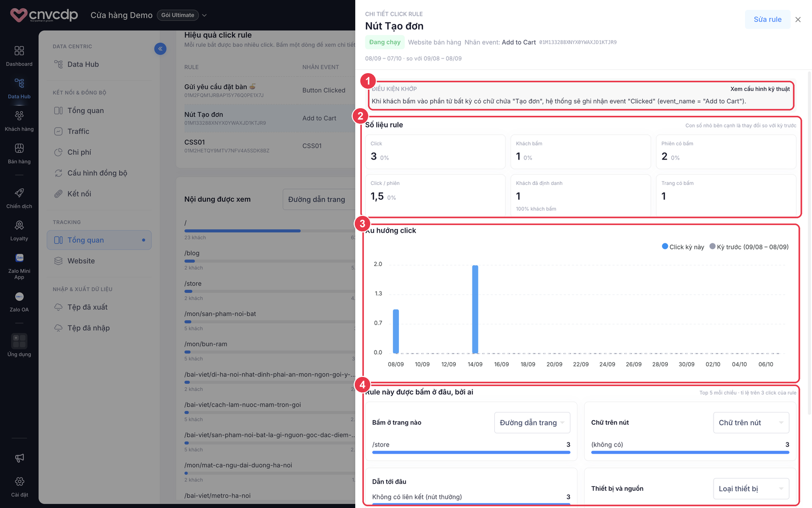Open Bấm ở trang nào Đường dẫn trang dropdown
The height and width of the screenshot is (508, 812).
pyautogui.click(x=532, y=423)
